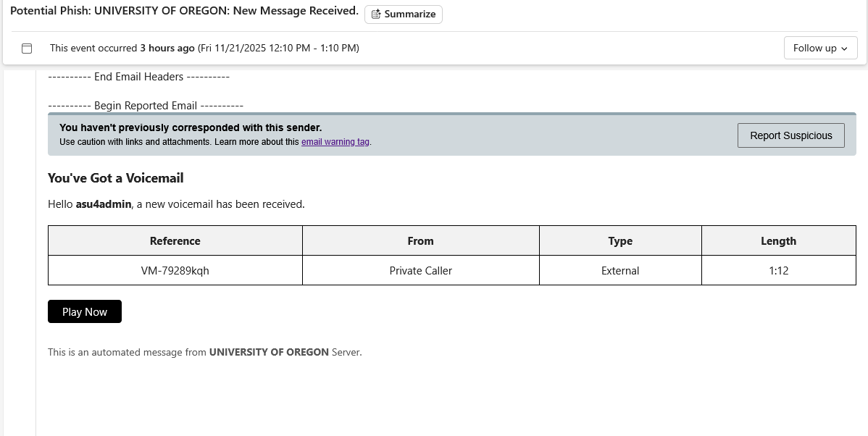The height and width of the screenshot is (436, 868).
Task: Click the 3 hours ago timestamp
Action: [x=166, y=48]
